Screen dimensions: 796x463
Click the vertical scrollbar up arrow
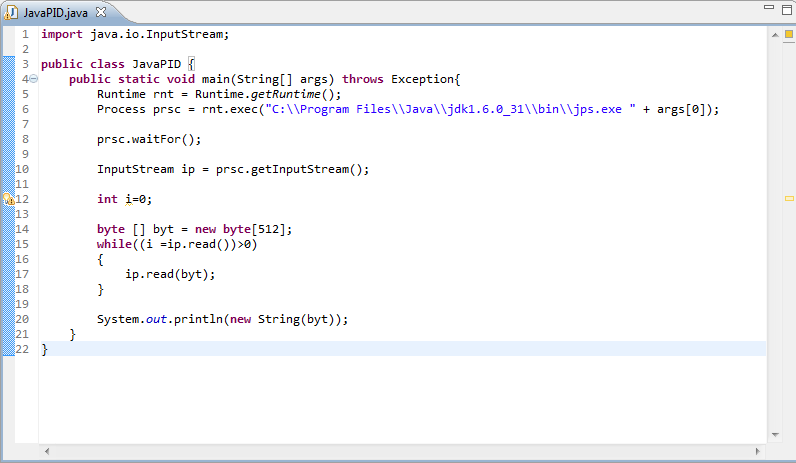(x=775, y=35)
